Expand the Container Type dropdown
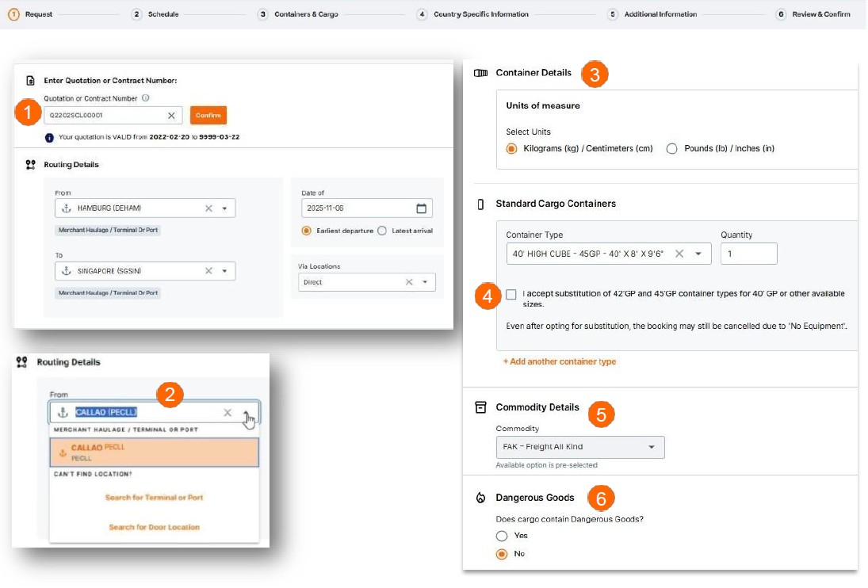 tap(698, 254)
